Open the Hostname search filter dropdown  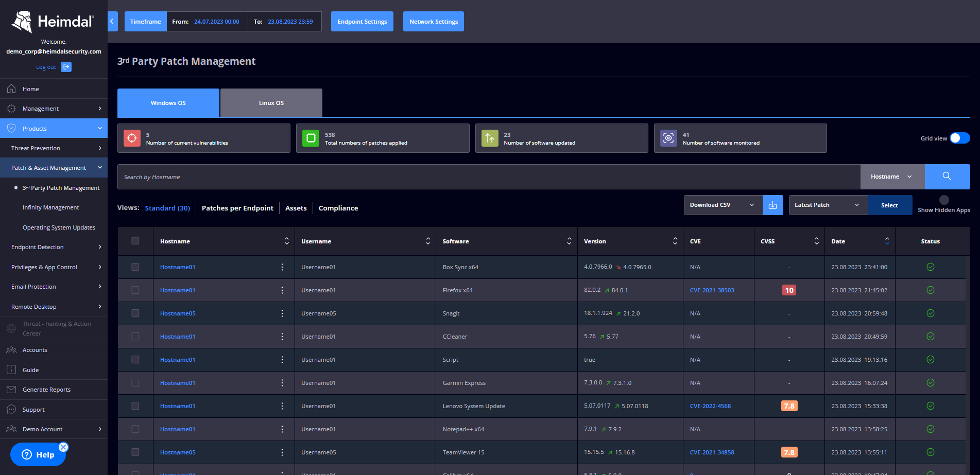(892, 177)
